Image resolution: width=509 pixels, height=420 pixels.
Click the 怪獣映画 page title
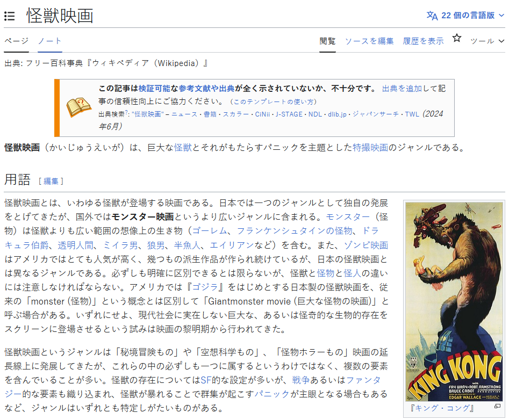tap(60, 16)
